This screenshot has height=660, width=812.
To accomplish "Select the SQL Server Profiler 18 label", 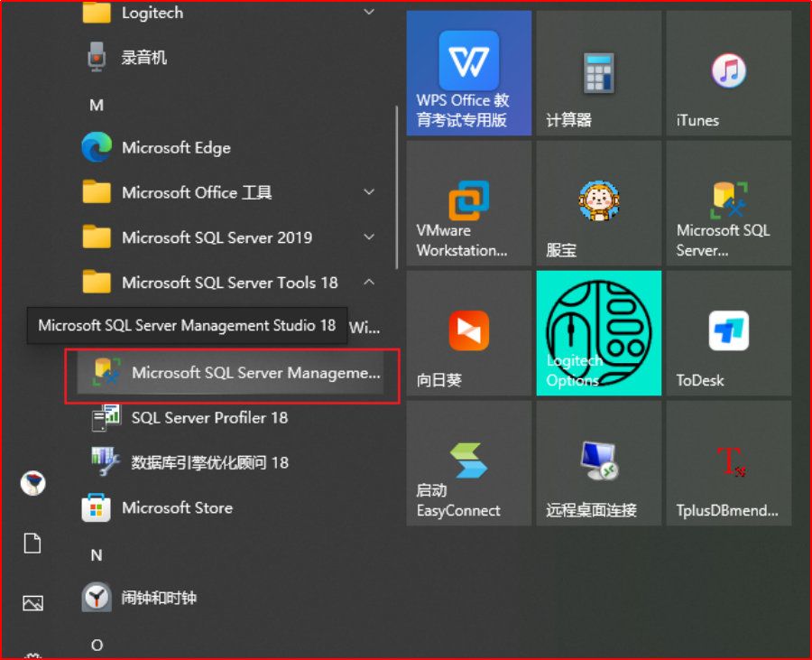I will pos(209,417).
